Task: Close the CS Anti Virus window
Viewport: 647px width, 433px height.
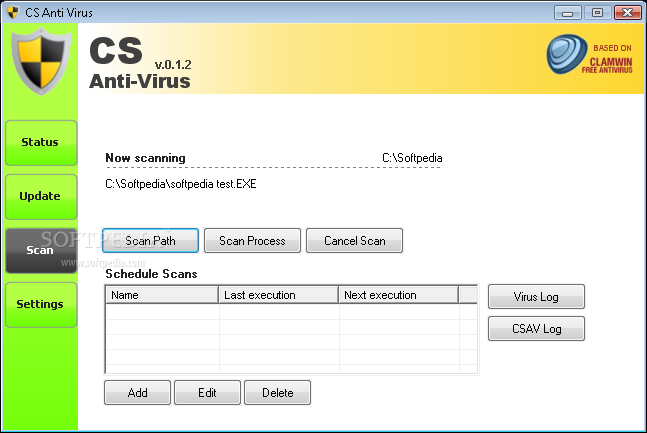Action: (628, 13)
